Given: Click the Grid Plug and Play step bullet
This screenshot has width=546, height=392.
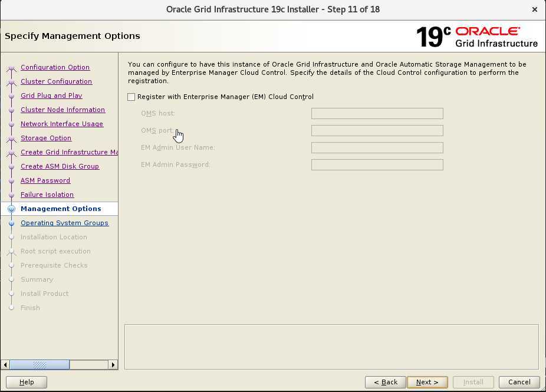Looking at the screenshot, I should pyautogui.click(x=11, y=95).
